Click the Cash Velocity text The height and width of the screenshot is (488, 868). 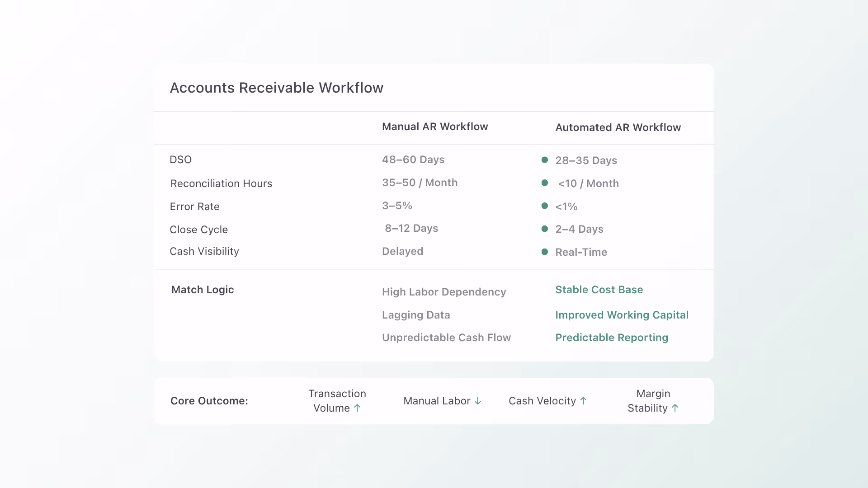point(542,401)
